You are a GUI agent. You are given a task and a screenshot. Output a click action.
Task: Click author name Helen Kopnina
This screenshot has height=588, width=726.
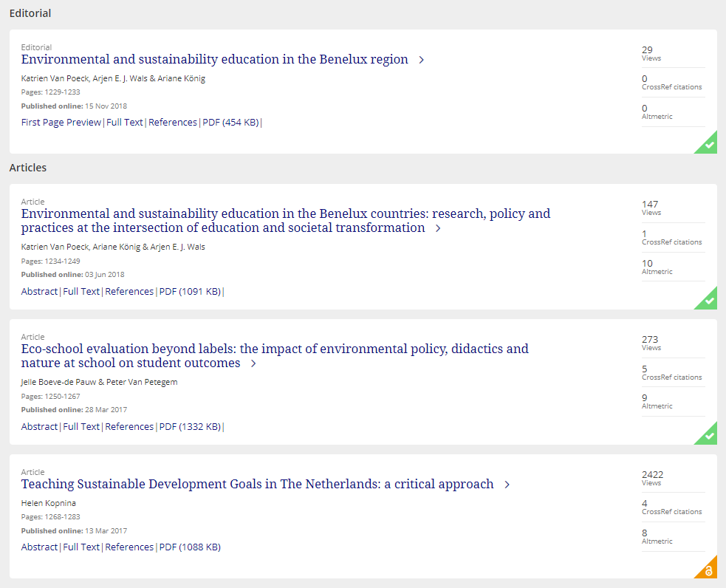49,503
